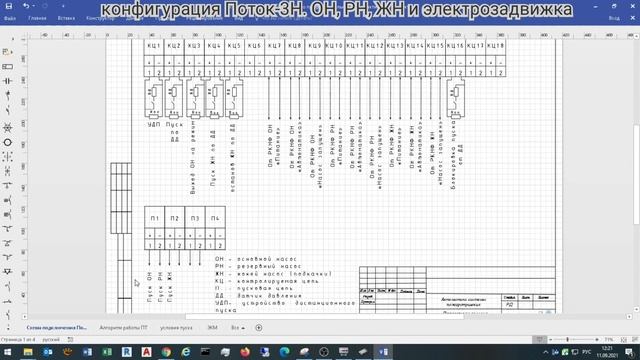
Task: Click the macro recording icon in status bar
Action: 70,340
